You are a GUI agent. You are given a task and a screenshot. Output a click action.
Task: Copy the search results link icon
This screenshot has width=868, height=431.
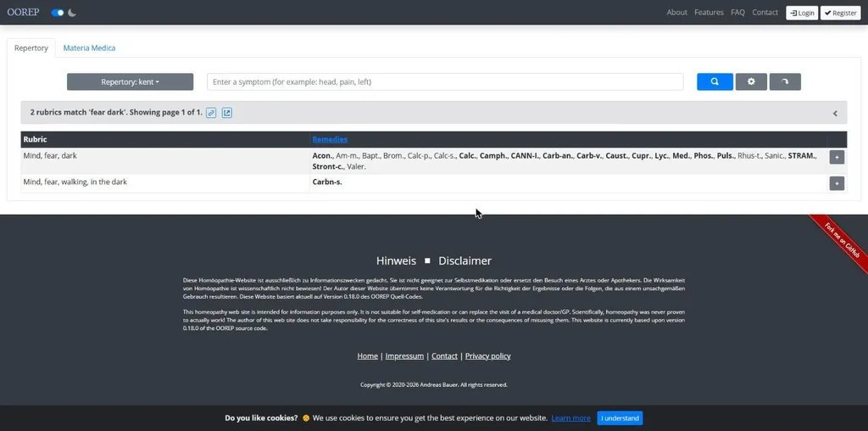click(x=211, y=113)
